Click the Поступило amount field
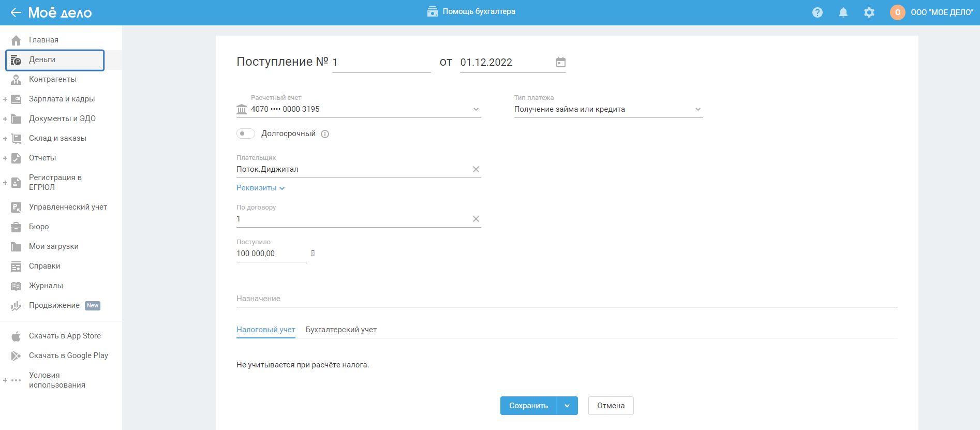The width and height of the screenshot is (980, 430). 272,254
